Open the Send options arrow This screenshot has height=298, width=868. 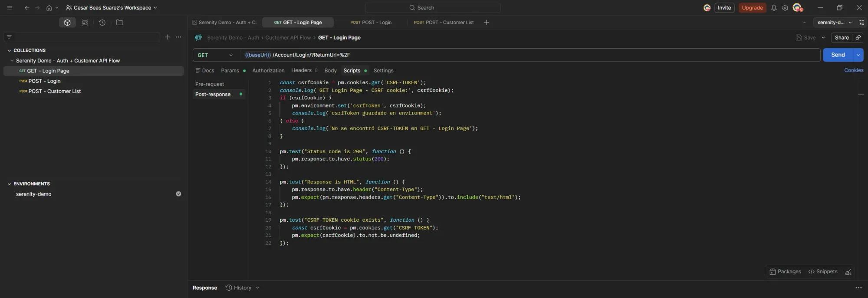(858, 55)
